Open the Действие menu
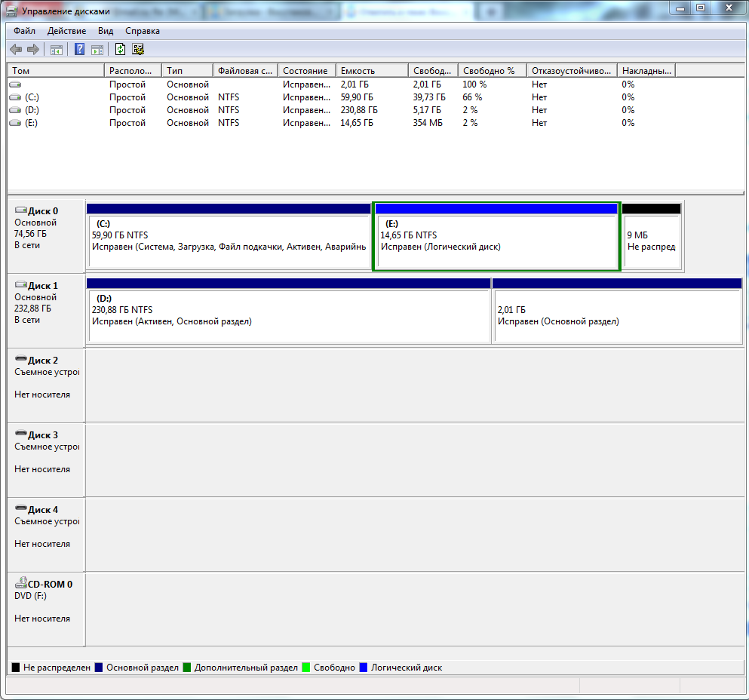Image resolution: width=749 pixels, height=700 pixels. [x=67, y=31]
